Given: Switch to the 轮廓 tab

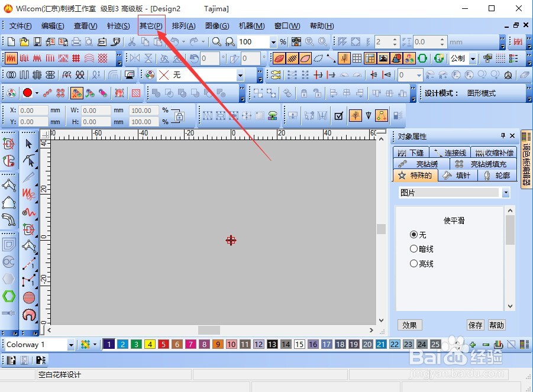Looking at the screenshot, I should tap(498, 175).
